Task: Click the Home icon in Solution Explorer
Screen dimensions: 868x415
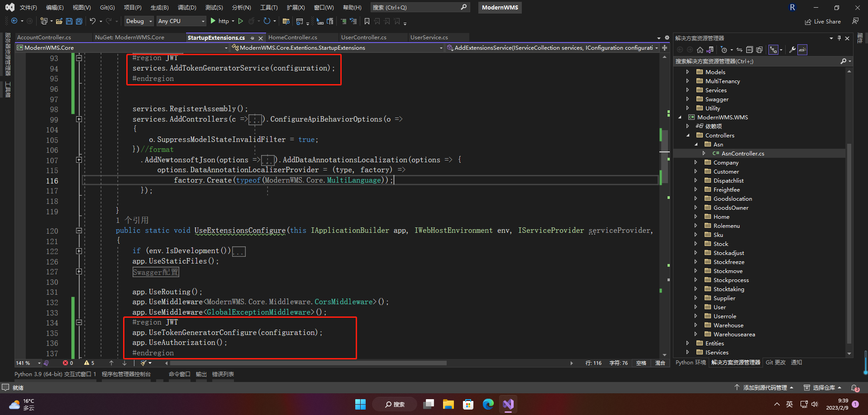Action: [x=700, y=50]
